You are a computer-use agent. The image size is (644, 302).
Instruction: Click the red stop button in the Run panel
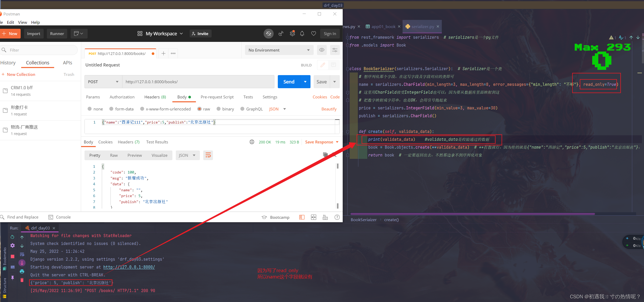(12, 256)
